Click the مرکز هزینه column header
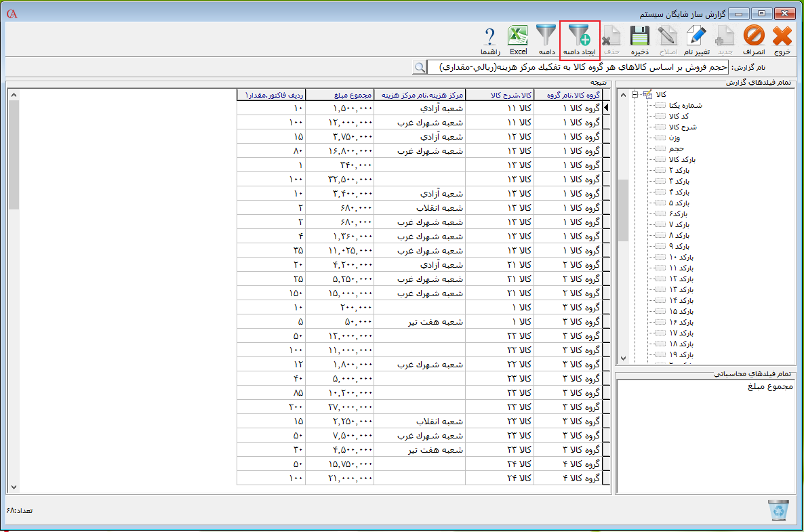Viewport: 804px width, 532px height. tap(420, 96)
